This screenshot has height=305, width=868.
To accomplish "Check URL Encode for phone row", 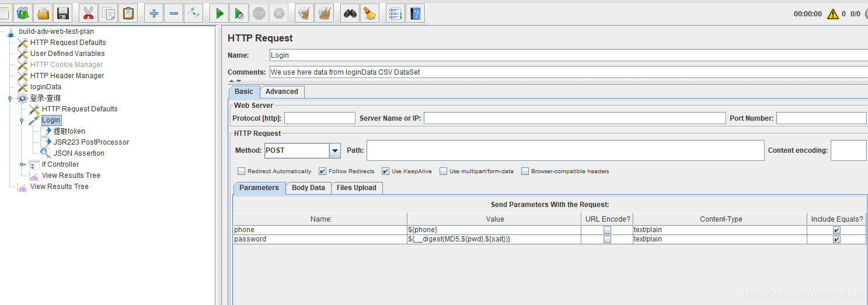I will [x=607, y=230].
